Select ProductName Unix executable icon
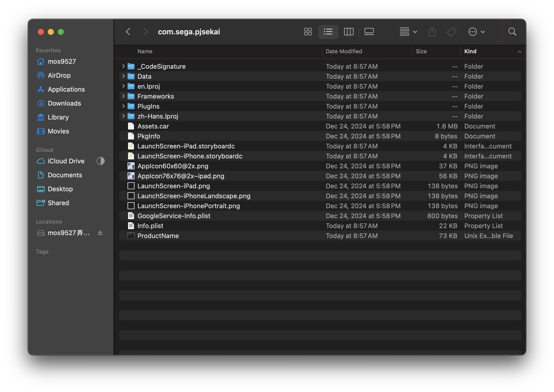 pyautogui.click(x=131, y=236)
